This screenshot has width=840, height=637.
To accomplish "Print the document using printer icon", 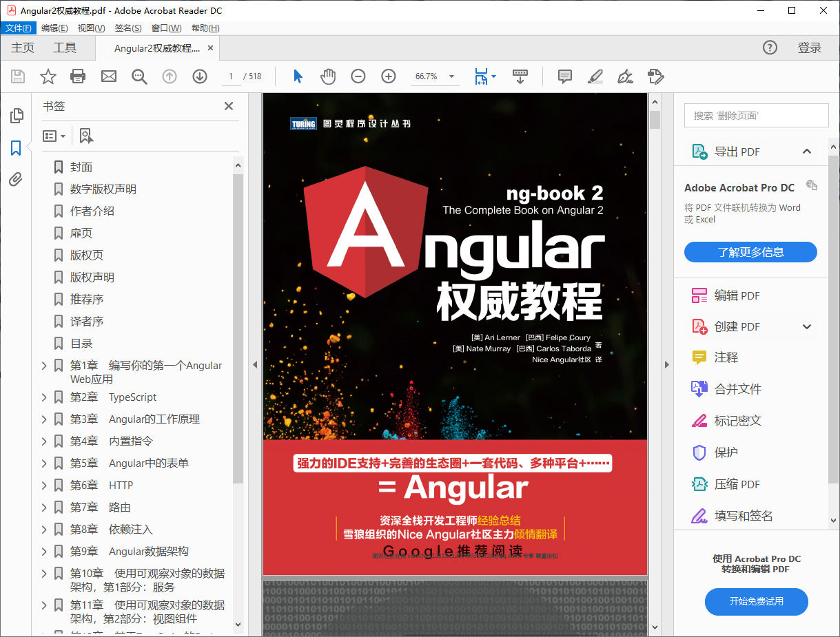I will coord(78,76).
